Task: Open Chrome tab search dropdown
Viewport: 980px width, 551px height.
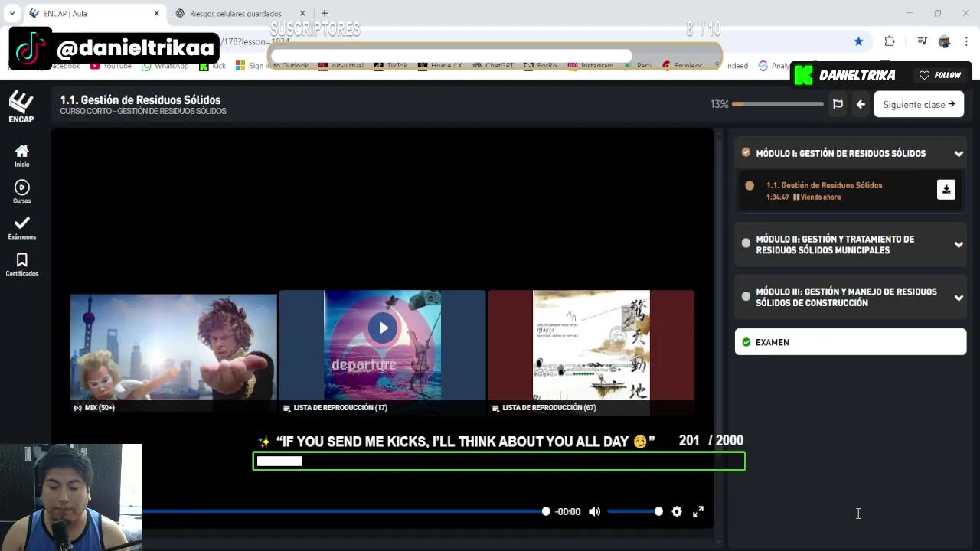Action: [12, 13]
